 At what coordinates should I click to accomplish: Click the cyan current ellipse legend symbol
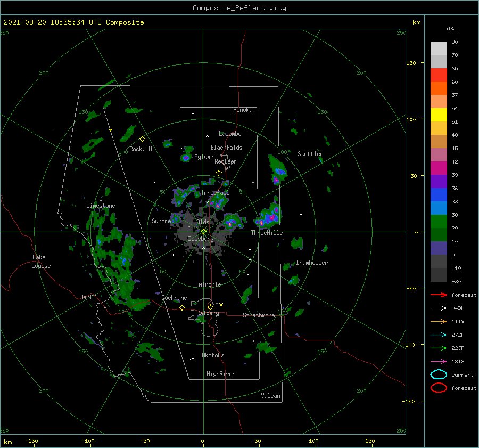(439, 374)
